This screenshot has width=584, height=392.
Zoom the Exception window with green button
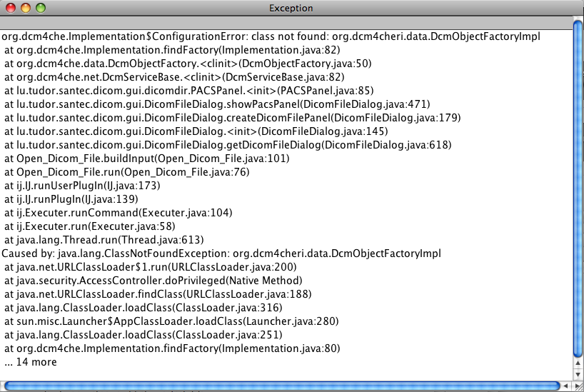tap(41, 9)
